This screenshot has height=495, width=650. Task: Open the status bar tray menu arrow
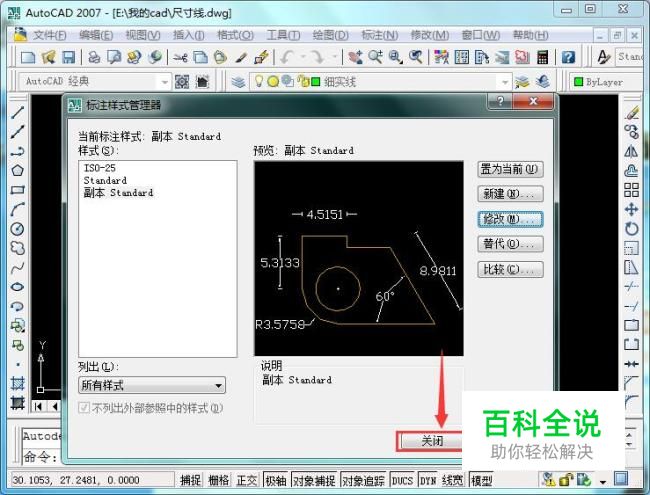(602, 482)
